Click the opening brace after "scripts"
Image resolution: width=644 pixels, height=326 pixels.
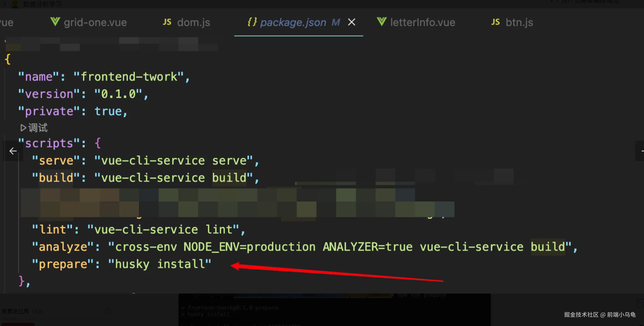[98, 143]
